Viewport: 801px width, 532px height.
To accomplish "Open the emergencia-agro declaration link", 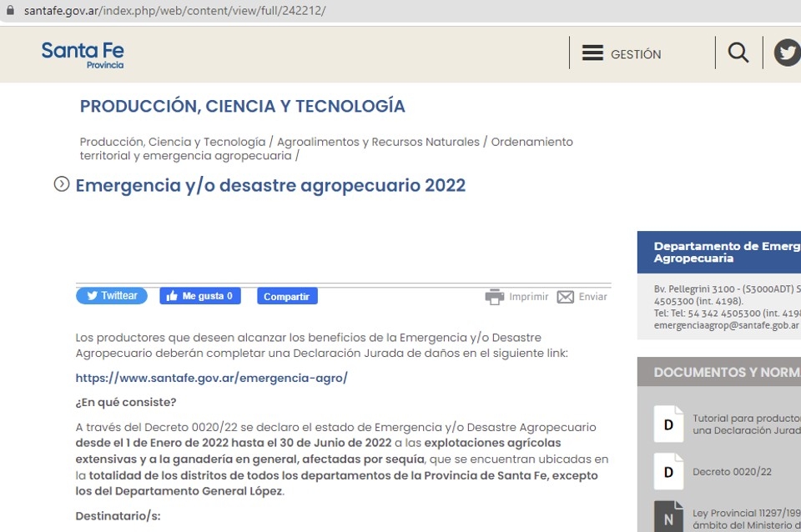I will [211, 378].
